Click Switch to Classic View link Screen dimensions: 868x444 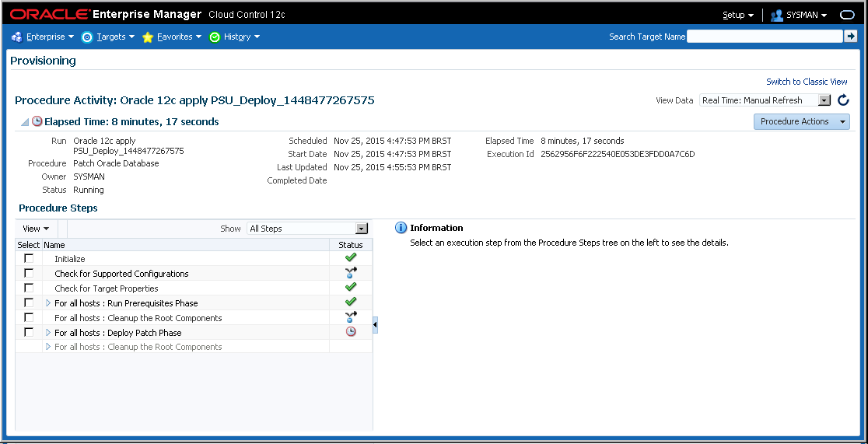pos(807,82)
